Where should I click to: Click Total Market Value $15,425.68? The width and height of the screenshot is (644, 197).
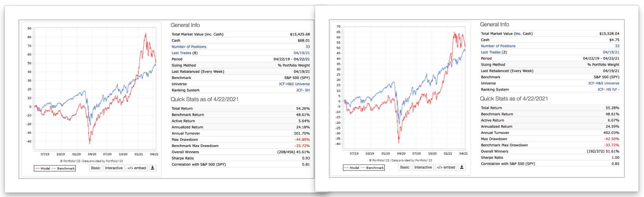click(x=300, y=34)
